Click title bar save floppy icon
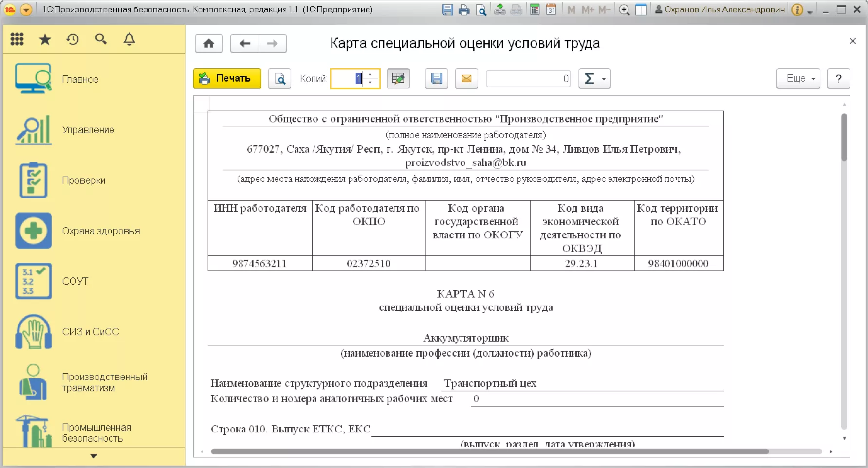This screenshot has height=468, width=868. [x=447, y=10]
